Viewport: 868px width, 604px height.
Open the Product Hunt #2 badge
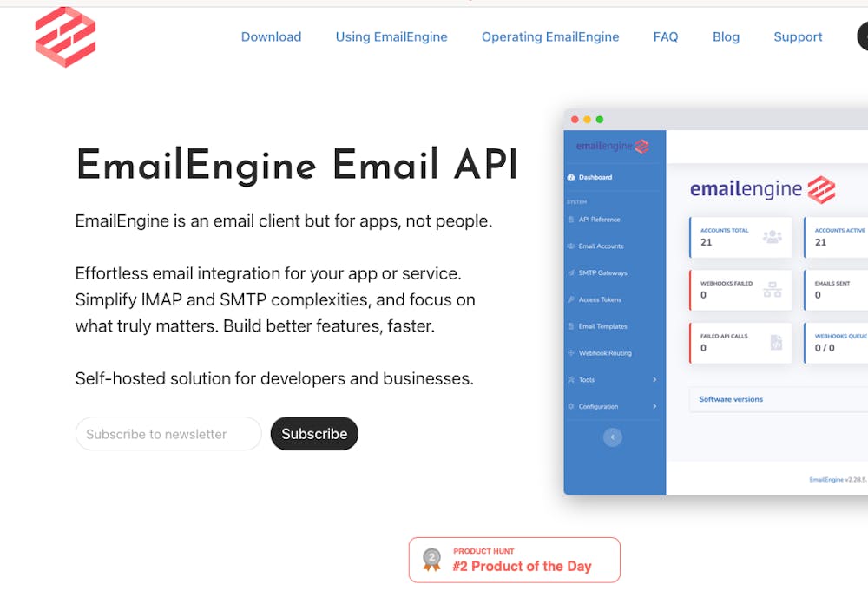pos(514,560)
